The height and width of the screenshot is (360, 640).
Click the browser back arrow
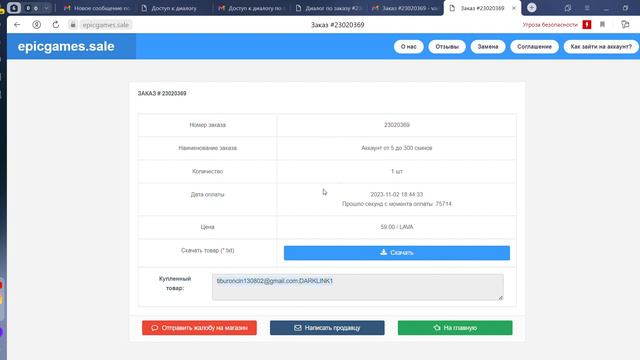[x=17, y=25]
